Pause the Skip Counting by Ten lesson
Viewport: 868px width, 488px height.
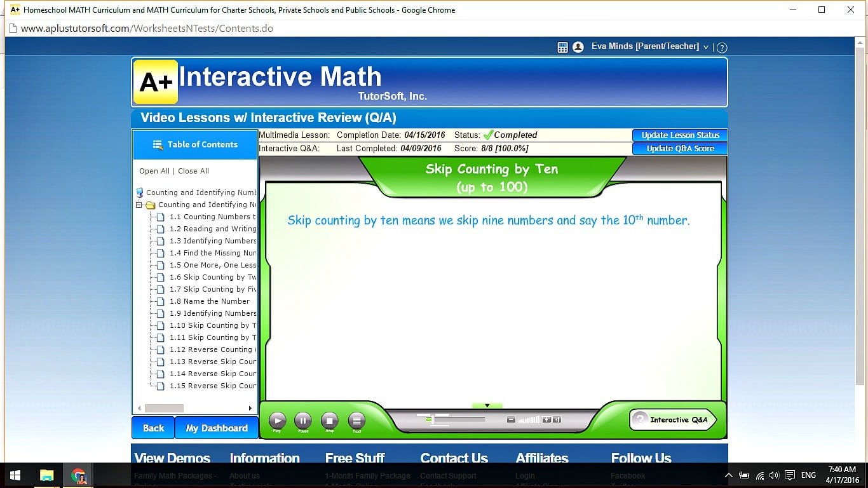304,420
